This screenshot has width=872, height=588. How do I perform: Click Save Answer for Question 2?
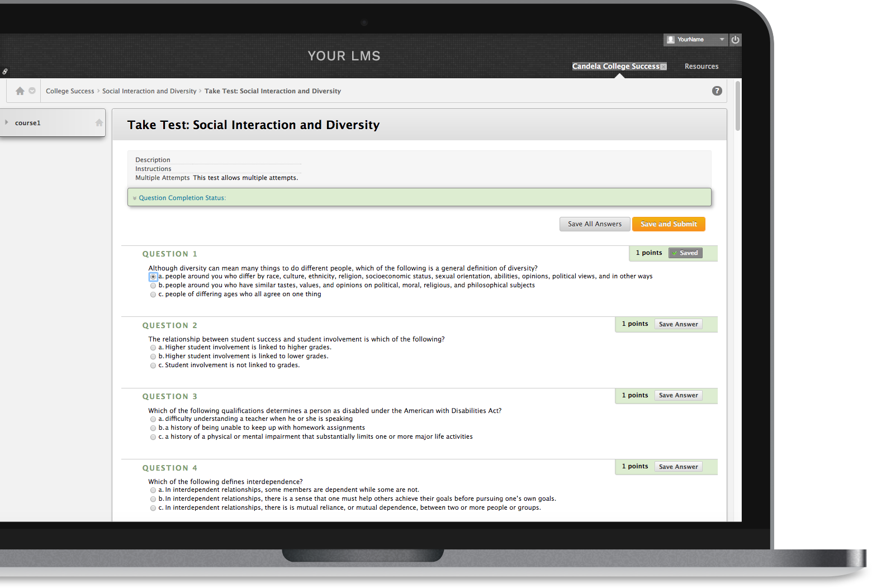coord(678,324)
